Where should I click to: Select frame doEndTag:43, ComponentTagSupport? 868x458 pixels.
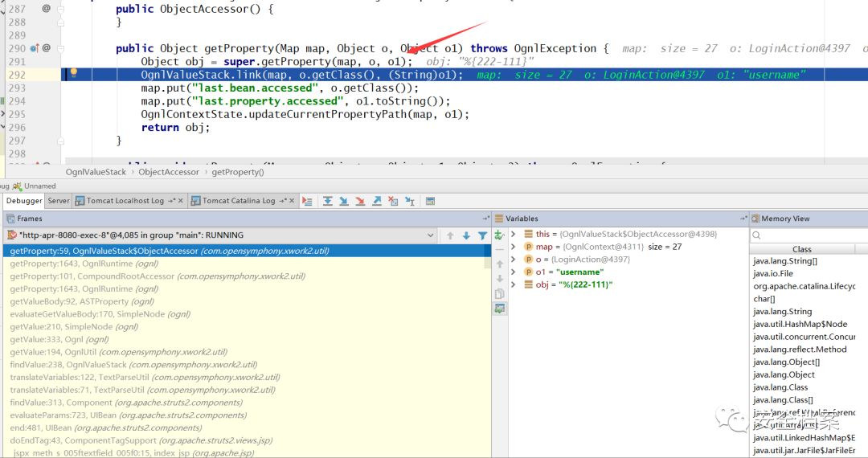coord(247,440)
